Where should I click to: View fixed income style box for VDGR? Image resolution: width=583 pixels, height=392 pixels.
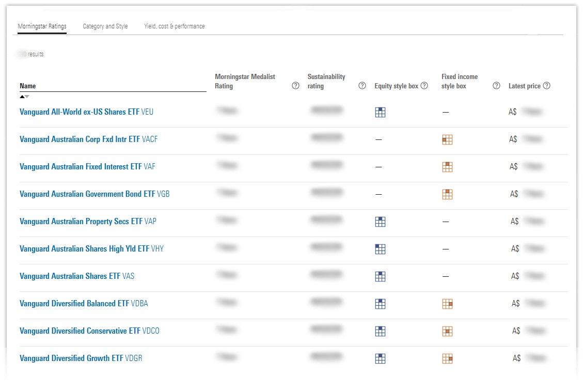pos(447,358)
